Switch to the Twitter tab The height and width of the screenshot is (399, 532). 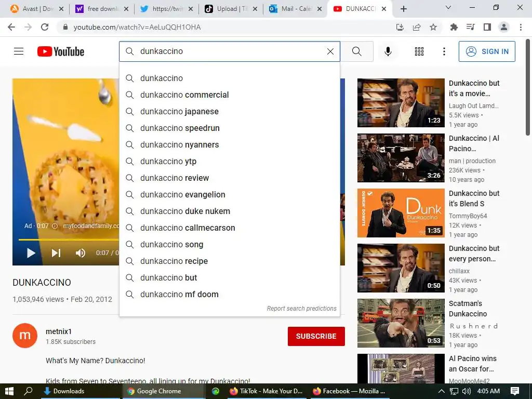point(166,9)
